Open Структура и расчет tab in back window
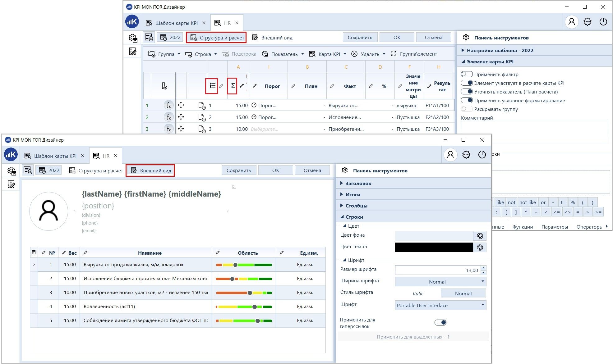 pyautogui.click(x=216, y=38)
